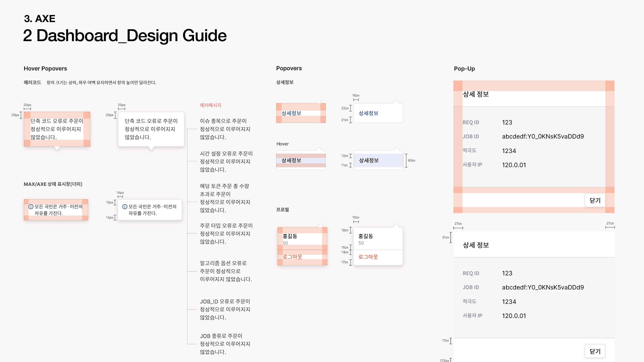Click 홍길동 name in plain profile popover
The width and height of the screenshot is (644, 362).
365,236
